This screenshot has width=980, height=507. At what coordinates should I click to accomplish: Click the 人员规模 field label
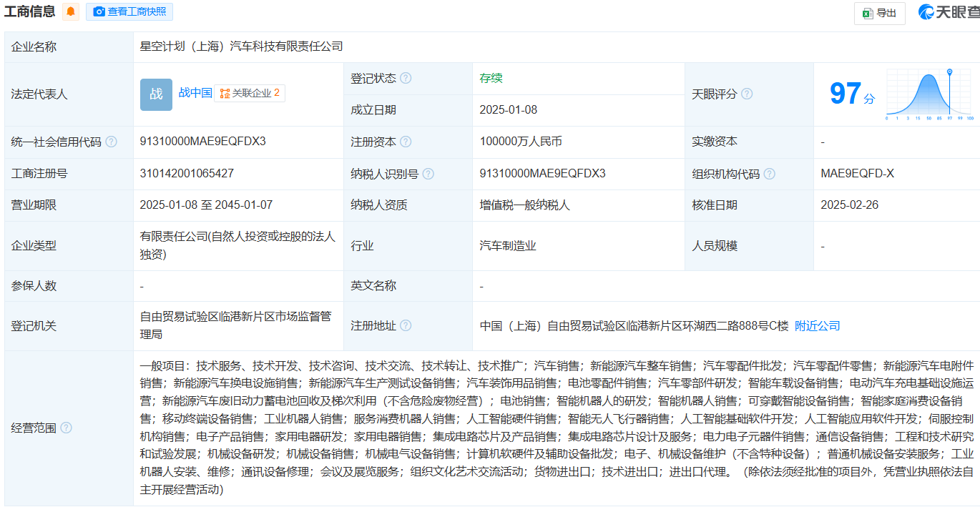point(715,246)
